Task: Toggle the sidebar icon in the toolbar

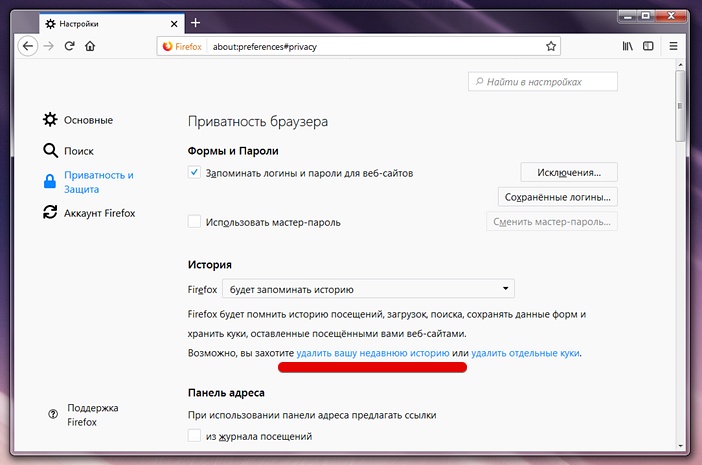Action: [x=648, y=46]
